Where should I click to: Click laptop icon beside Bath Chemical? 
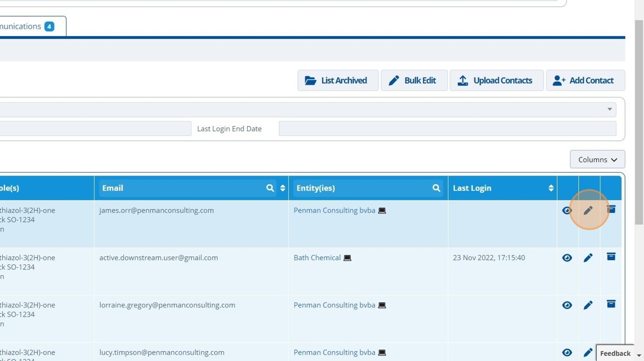pos(347,258)
